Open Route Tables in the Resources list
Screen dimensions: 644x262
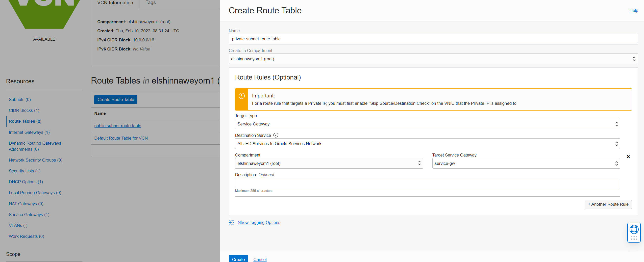pos(25,121)
